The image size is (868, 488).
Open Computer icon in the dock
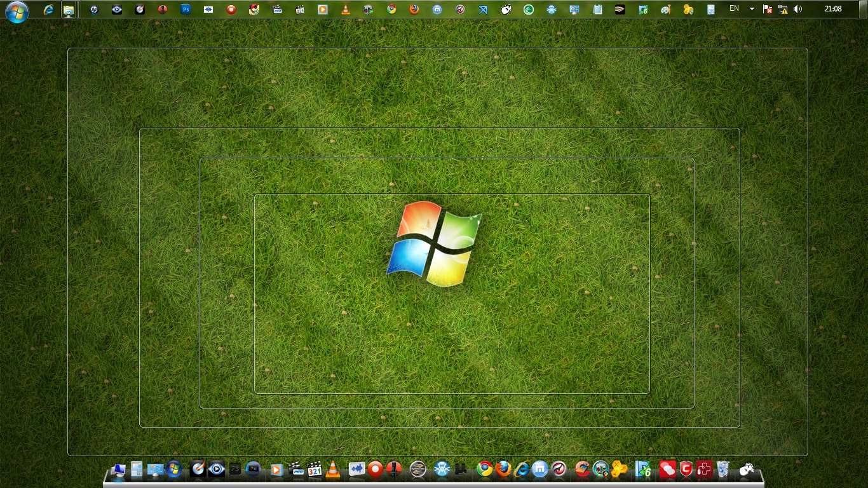tap(118, 470)
